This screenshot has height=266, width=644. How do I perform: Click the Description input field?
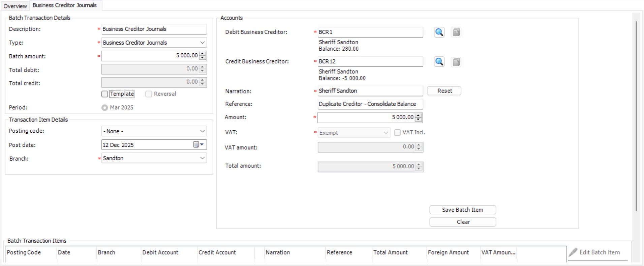[x=154, y=29]
